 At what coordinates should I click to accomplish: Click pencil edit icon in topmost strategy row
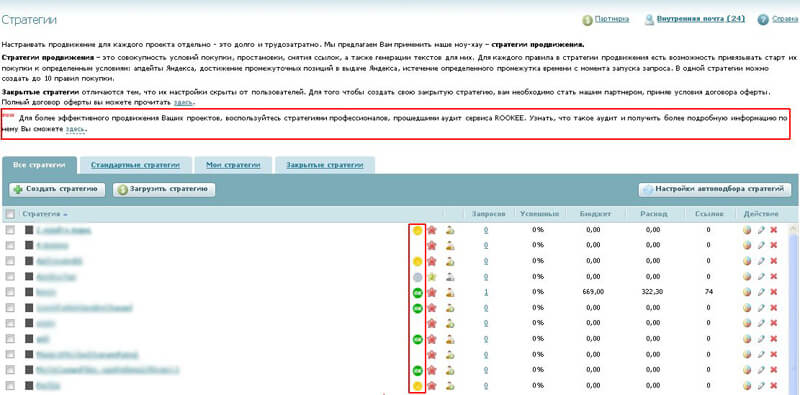(x=761, y=230)
